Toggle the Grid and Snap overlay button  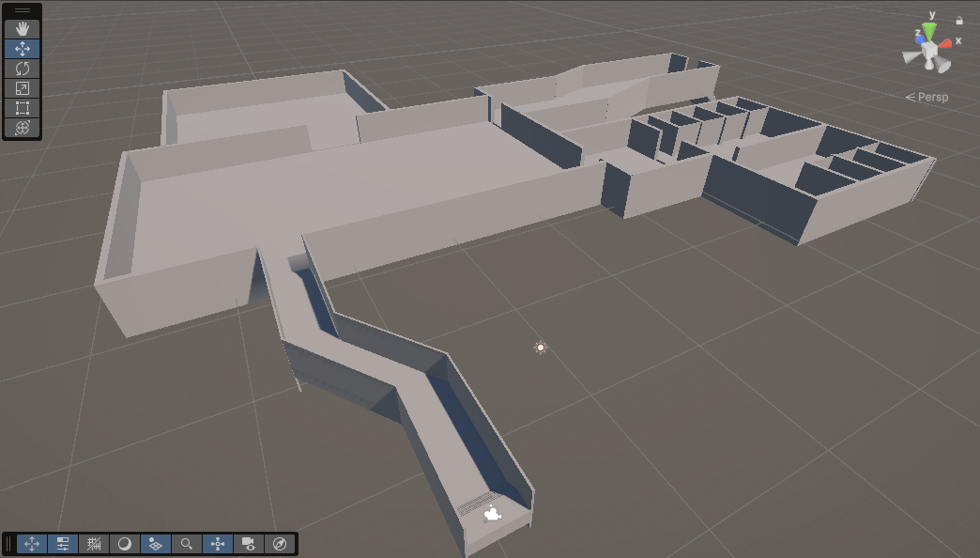tap(94, 544)
